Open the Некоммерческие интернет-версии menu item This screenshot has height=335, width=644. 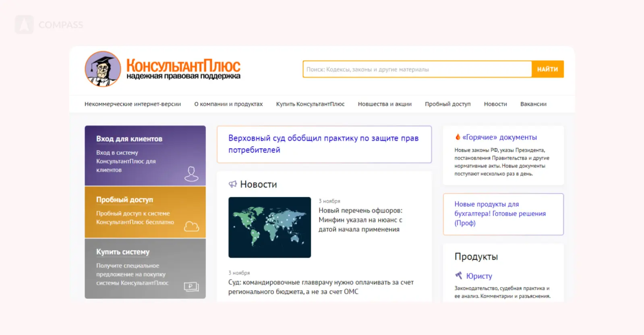[x=133, y=104]
